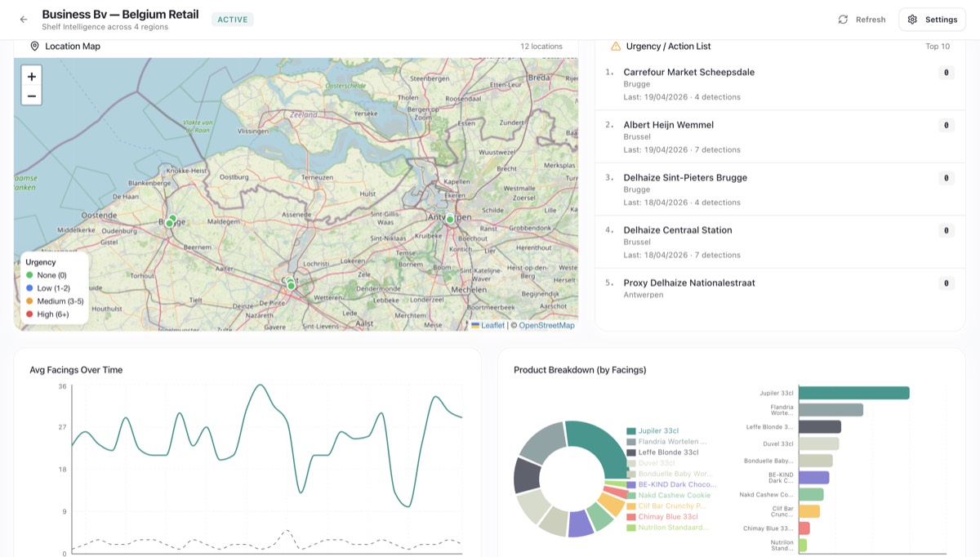Viewport: 980px width, 557px height.
Task: Click the Refresh button
Action: pos(862,20)
